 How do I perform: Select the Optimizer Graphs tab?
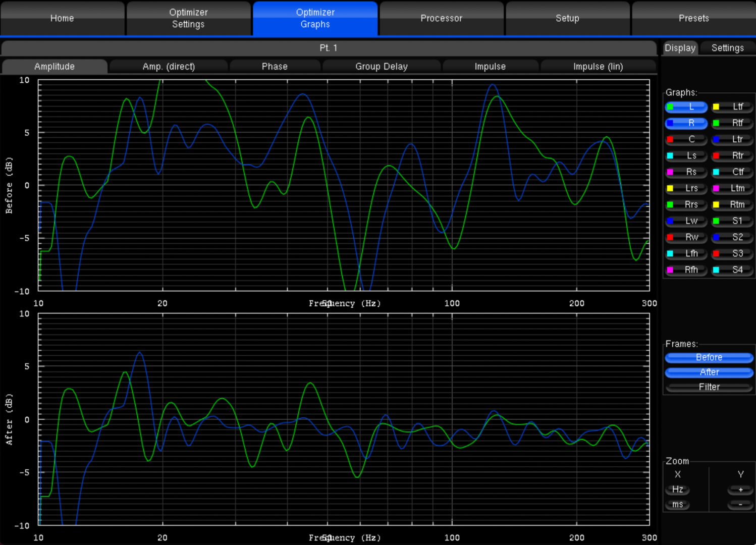[x=315, y=18]
